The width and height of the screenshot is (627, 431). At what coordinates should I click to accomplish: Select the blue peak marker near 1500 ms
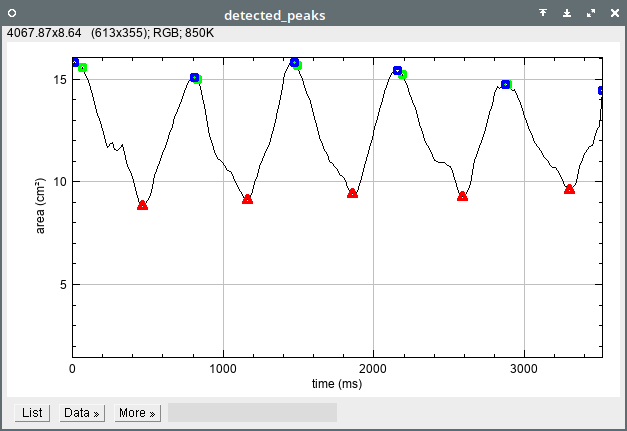[294, 62]
